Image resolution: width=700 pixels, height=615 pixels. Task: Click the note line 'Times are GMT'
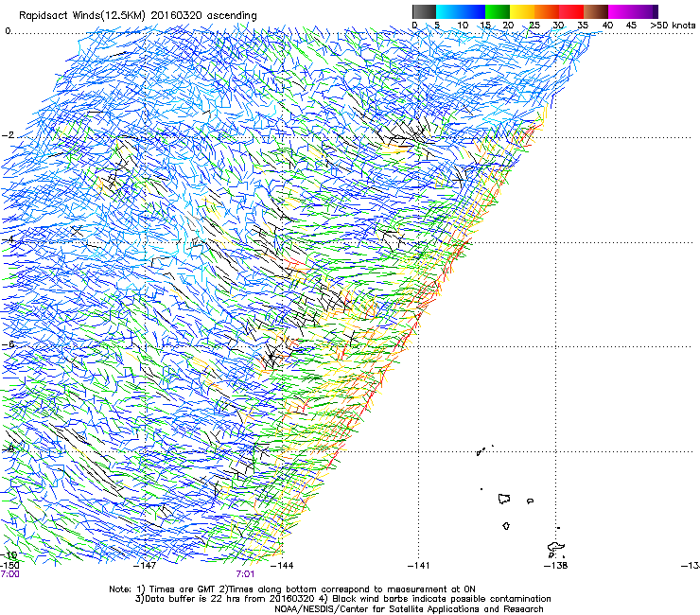(x=181, y=589)
